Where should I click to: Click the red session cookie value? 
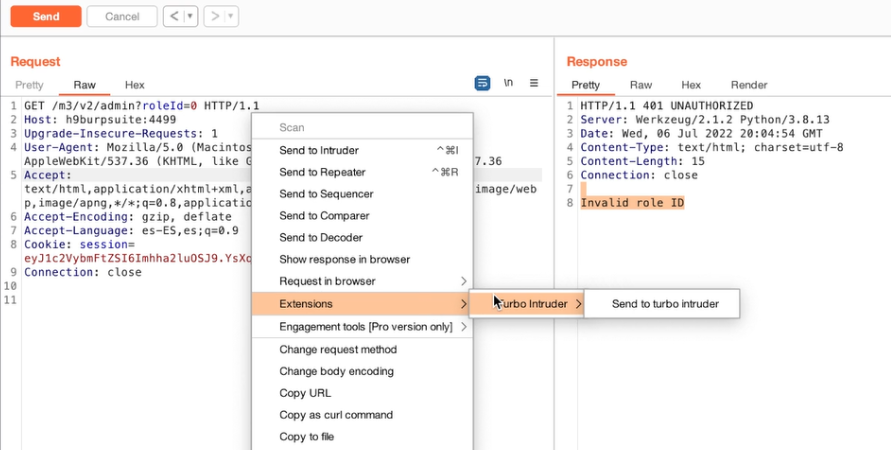138,259
